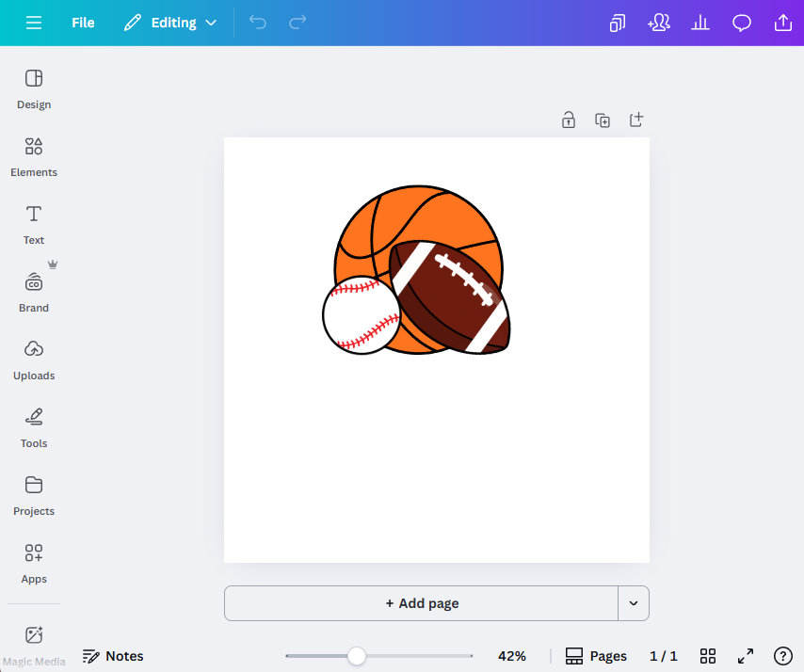Toggle the page lock icon
This screenshot has height=672, width=804.
click(x=568, y=120)
